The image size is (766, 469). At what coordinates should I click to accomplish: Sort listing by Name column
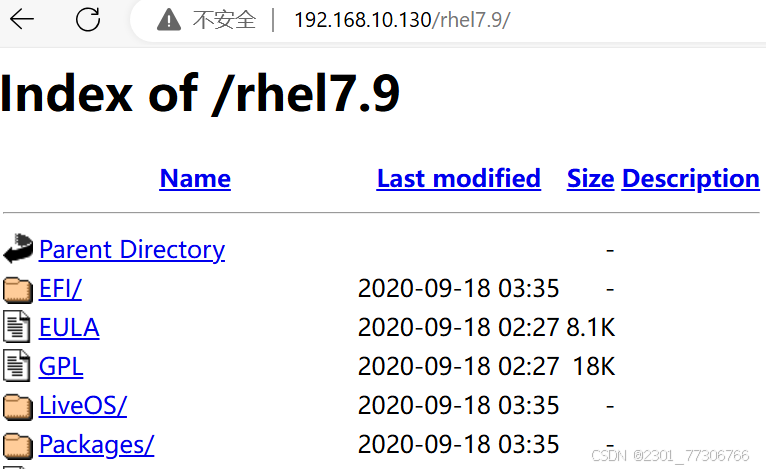click(x=195, y=178)
